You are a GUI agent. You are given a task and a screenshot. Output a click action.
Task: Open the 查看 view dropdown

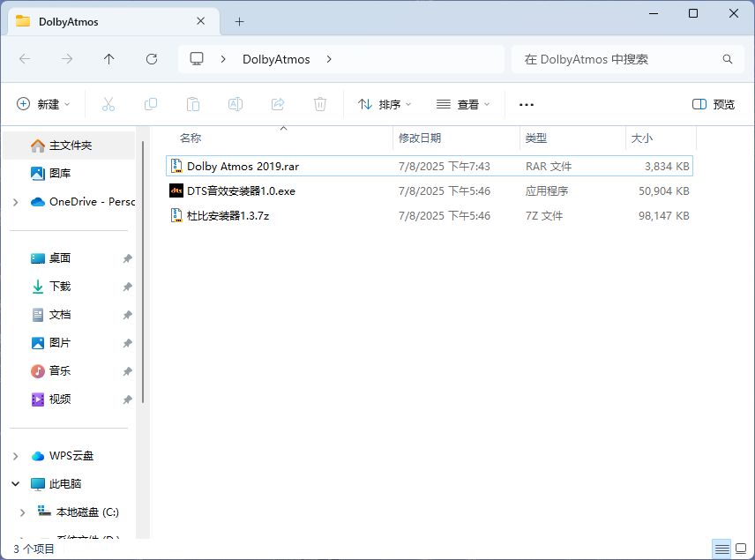click(463, 104)
